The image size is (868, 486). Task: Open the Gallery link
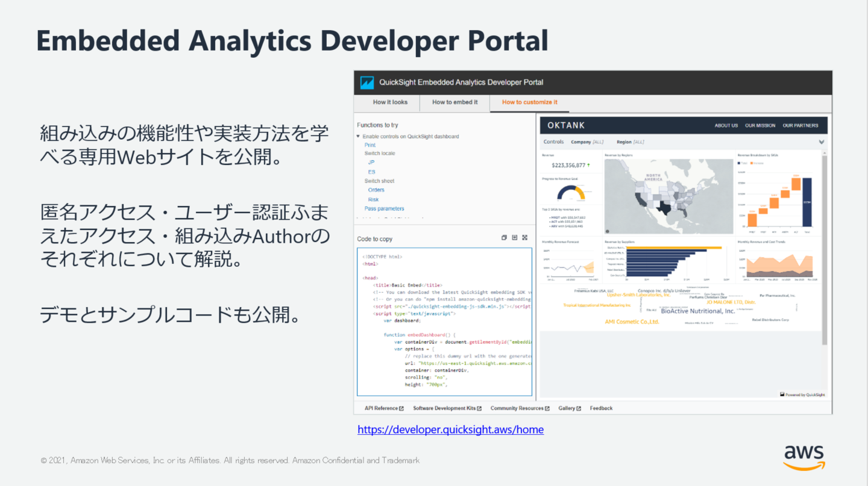(x=569, y=408)
